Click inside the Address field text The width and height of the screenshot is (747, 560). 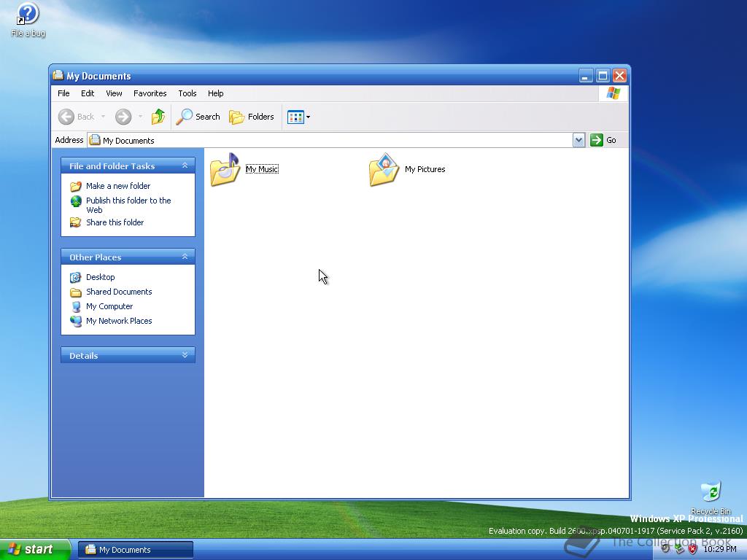coord(128,141)
